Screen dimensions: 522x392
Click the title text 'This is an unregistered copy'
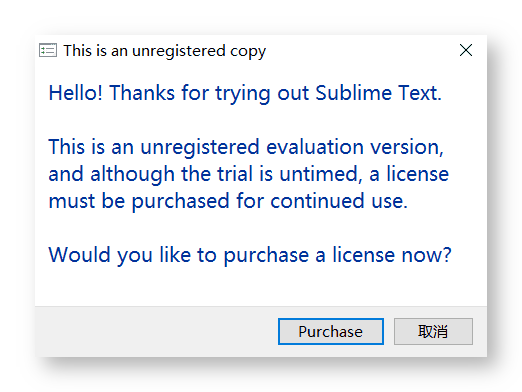165,51
